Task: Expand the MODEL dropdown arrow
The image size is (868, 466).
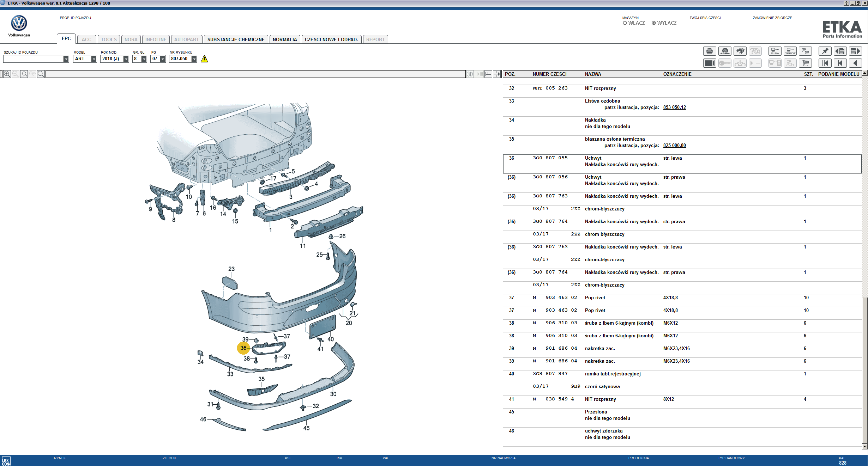Action: 94,59
